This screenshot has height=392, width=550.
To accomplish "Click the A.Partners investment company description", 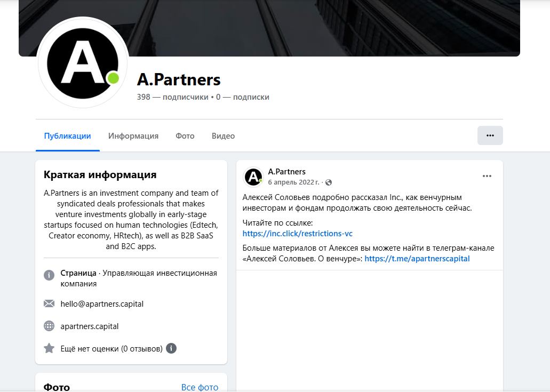I will pyautogui.click(x=131, y=220).
